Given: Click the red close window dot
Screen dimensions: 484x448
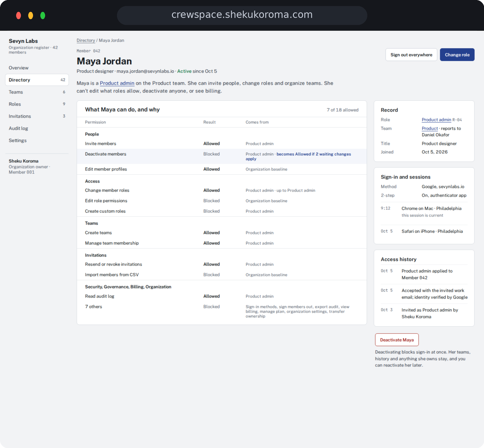Looking at the screenshot, I should pos(18,15).
